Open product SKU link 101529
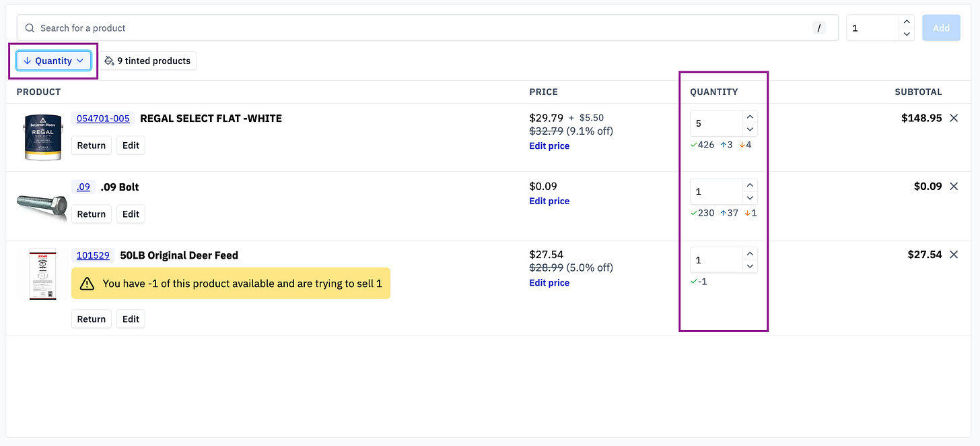 93,255
